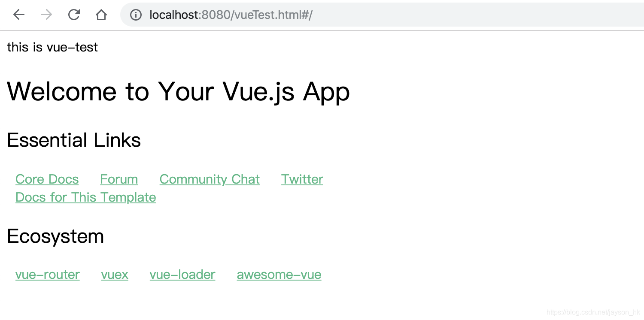
Task: Click the 'Essential Links' heading
Action: tap(74, 140)
